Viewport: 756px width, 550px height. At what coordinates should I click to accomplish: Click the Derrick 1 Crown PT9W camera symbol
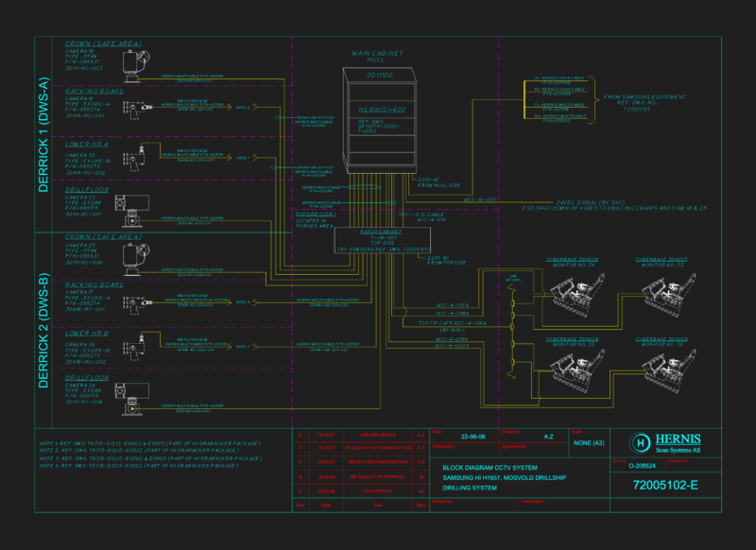point(136,66)
